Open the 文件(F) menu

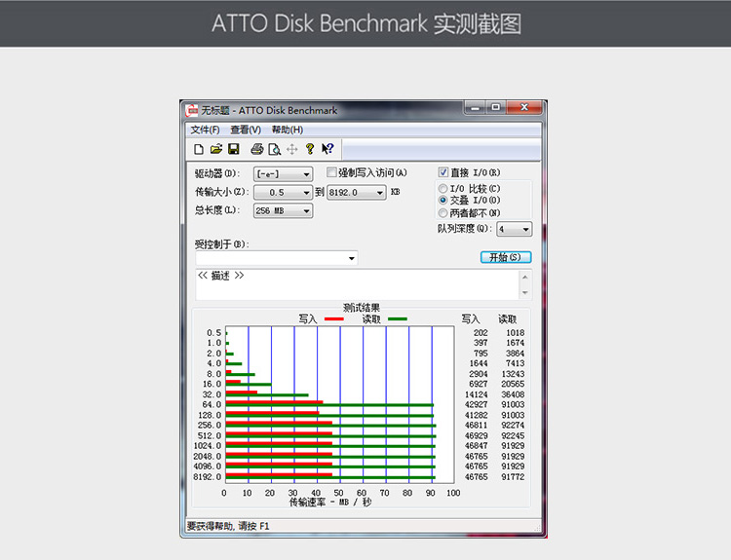coord(205,130)
